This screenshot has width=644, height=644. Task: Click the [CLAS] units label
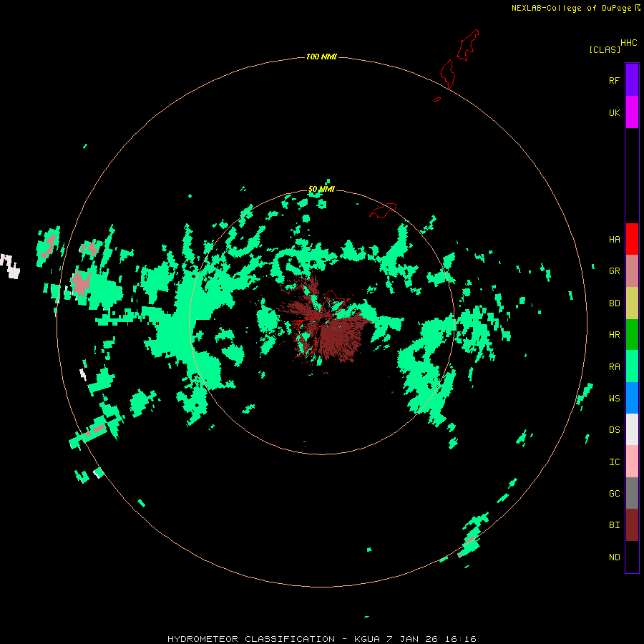(605, 49)
